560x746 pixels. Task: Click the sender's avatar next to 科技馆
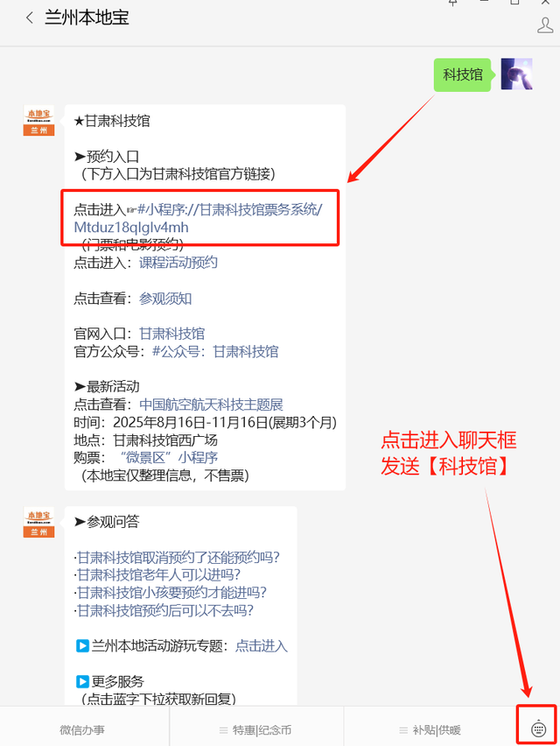point(517,74)
